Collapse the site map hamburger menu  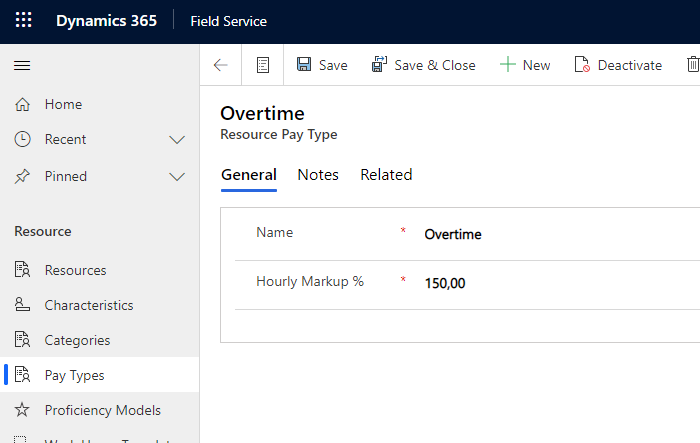pos(22,66)
